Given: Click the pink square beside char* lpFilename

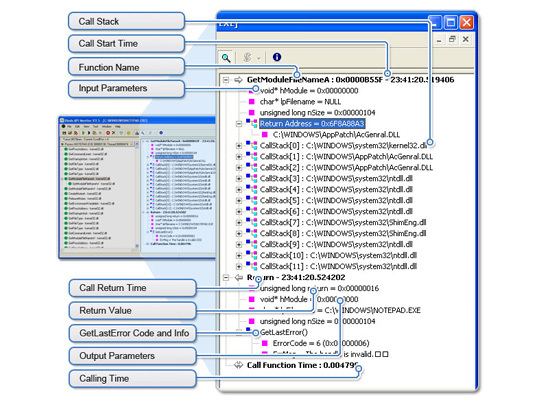Looking at the screenshot, I should [252, 102].
